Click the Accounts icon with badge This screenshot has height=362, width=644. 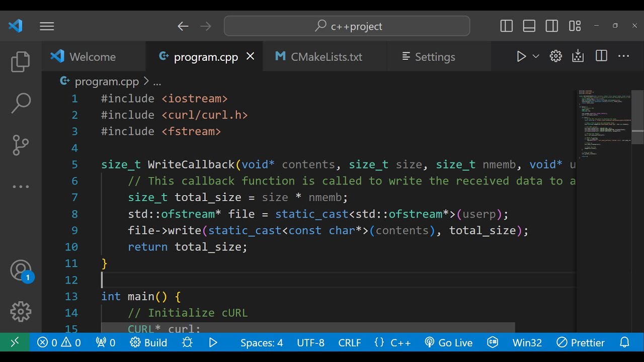[21, 270]
